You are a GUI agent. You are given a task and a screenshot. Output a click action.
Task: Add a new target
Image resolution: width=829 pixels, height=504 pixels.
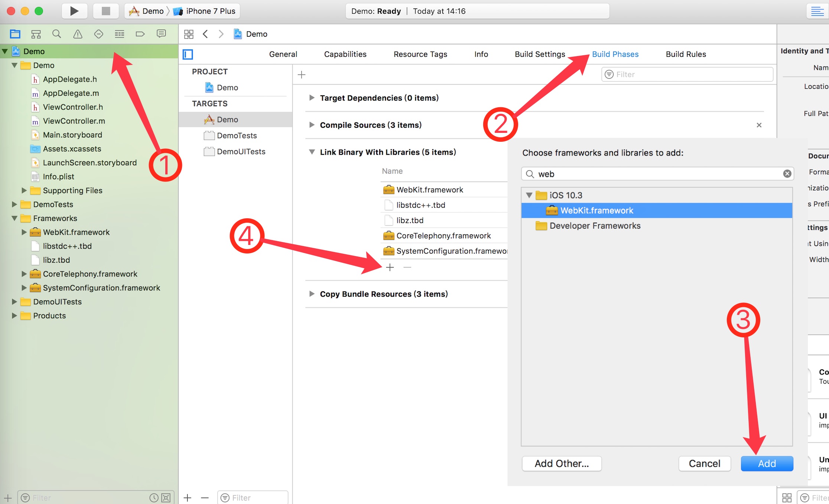(x=188, y=498)
